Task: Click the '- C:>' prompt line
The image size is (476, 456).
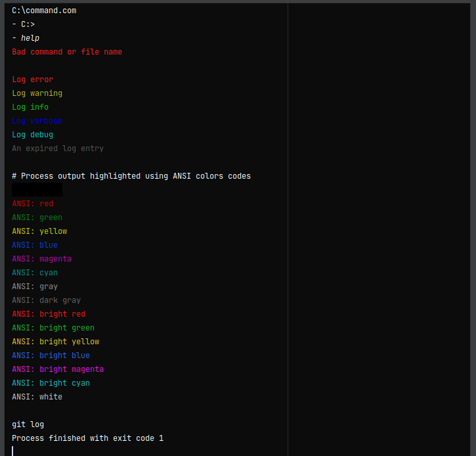Action: [24, 24]
